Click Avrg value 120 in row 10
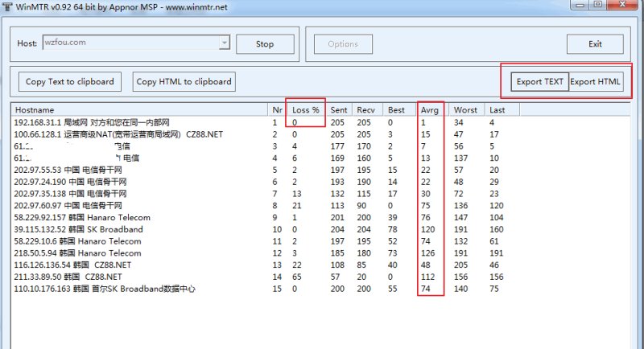The height and width of the screenshot is (349, 644). click(427, 229)
